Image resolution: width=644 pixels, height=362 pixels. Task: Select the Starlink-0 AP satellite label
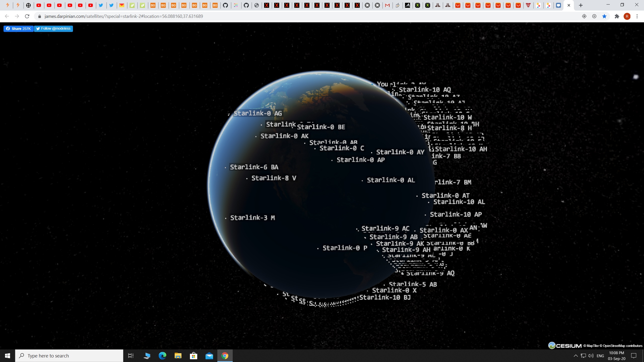pos(361,160)
